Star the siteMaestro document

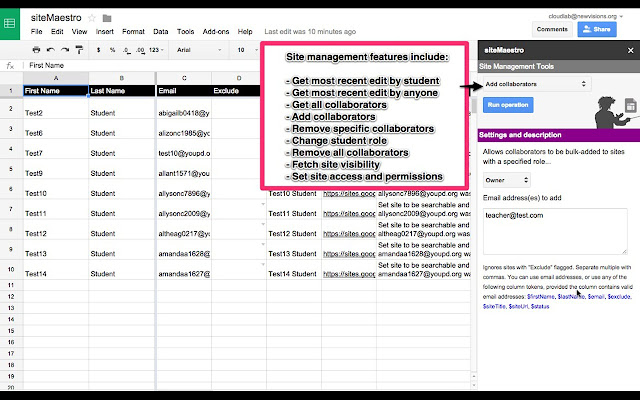pos(92,18)
